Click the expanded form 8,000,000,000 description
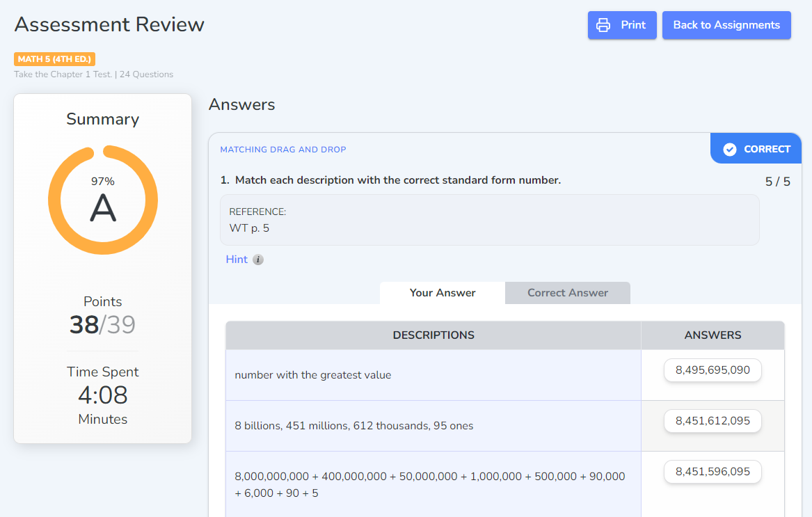This screenshot has height=517, width=812. tap(430, 484)
